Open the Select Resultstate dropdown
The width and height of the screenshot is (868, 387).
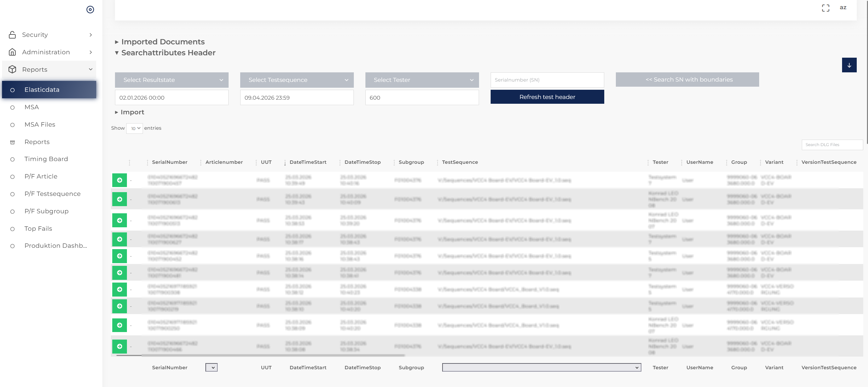tap(172, 80)
